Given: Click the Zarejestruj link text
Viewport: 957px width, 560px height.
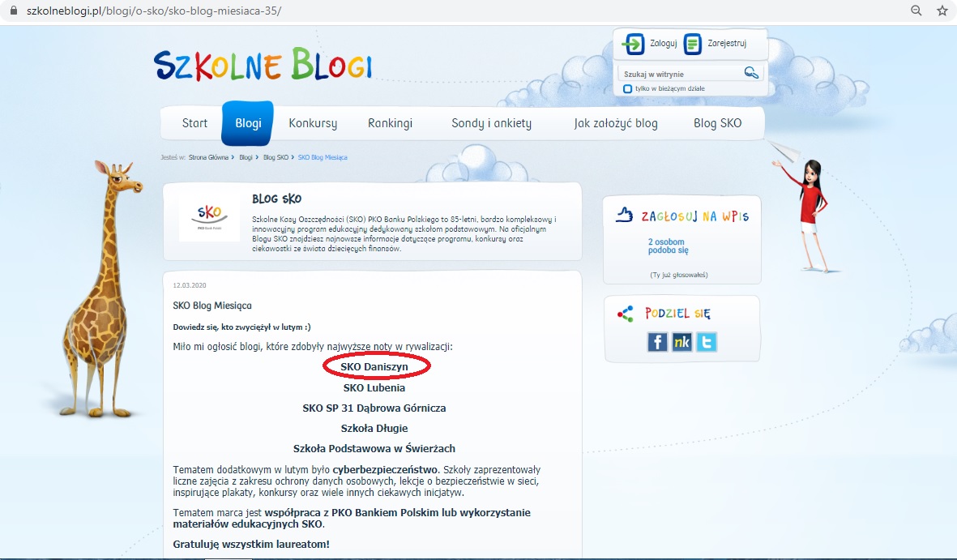Looking at the screenshot, I should [727, 44].
